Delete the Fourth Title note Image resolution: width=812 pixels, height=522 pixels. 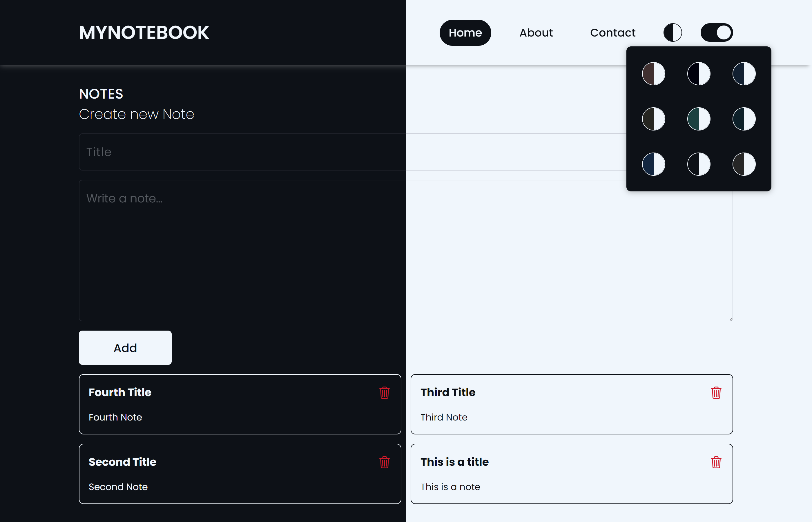click(384, 393)
